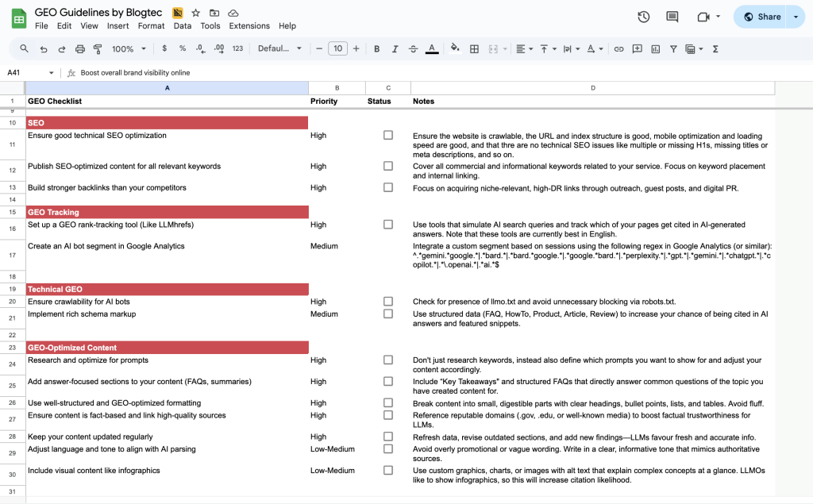Check the cloud document status icon
The width and height of the screenshot is (813, 504).
coord(233,13)
